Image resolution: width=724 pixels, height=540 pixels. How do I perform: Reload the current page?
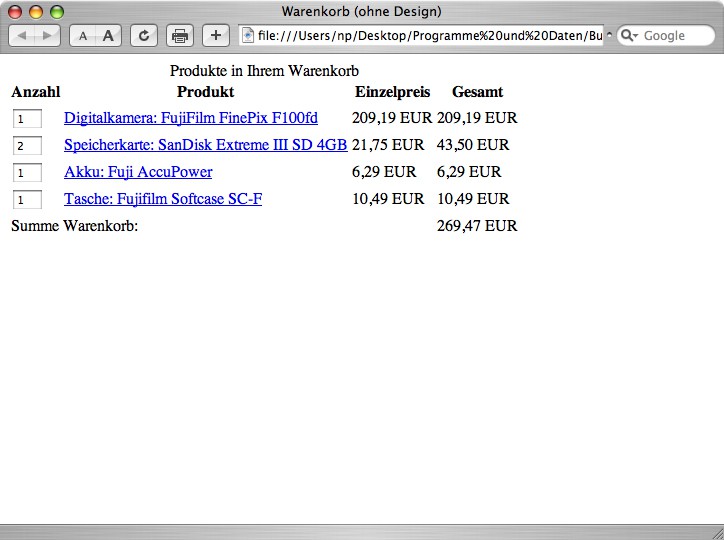click(144, 36)
